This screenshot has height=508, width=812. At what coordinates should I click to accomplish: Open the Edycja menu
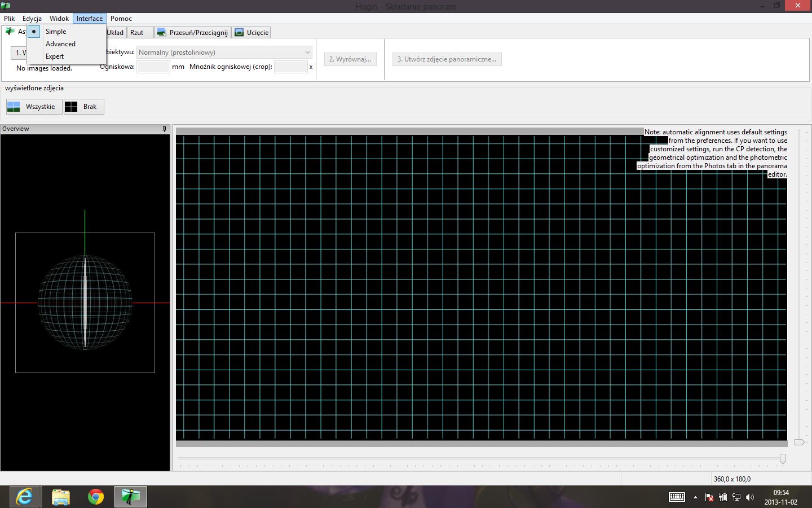pyautogui.click(x=32, y=19)
